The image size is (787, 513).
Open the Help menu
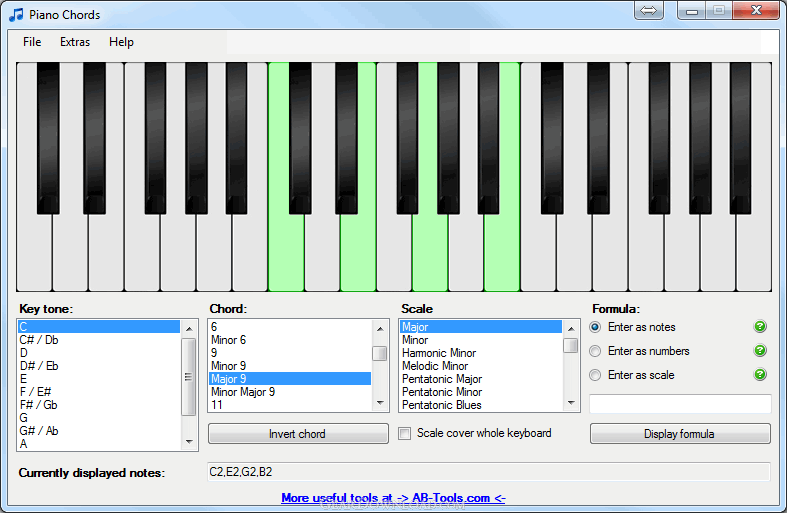pyautogui.click(x=121, y=42)
